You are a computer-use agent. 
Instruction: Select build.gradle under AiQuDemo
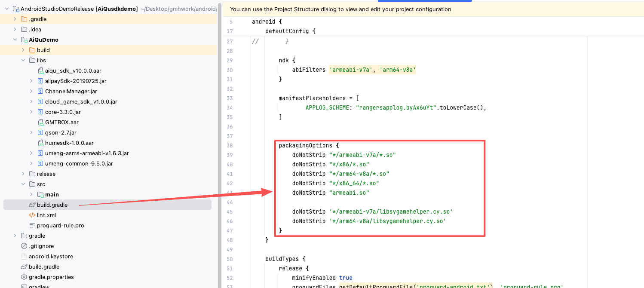[52, 205]
